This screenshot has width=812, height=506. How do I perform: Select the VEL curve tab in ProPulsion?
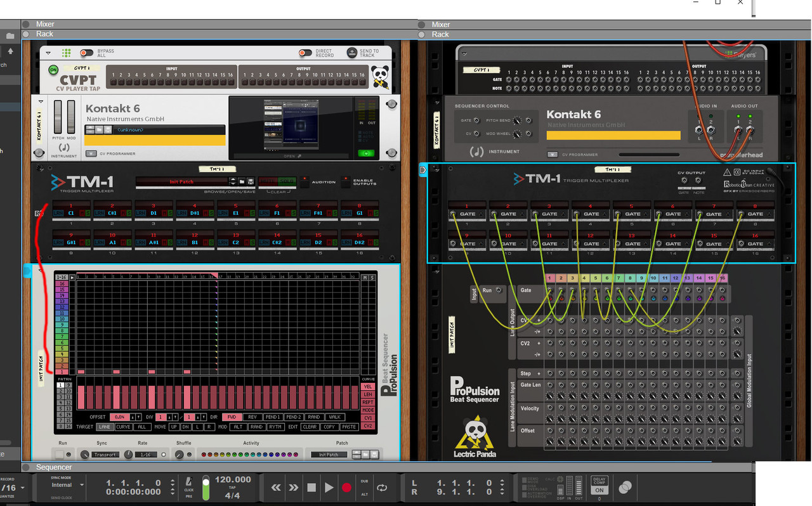[x=368, y=386]
